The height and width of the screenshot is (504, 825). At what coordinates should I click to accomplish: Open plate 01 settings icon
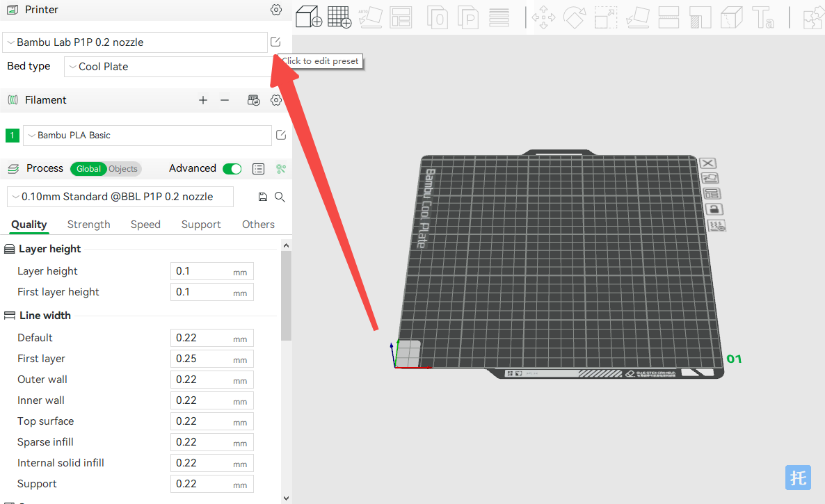[x=716, y=226]
